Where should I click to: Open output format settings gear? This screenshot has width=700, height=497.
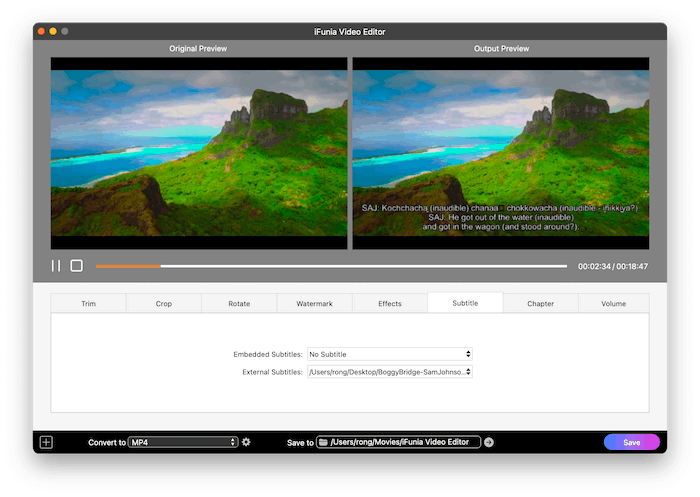(246, 442)
